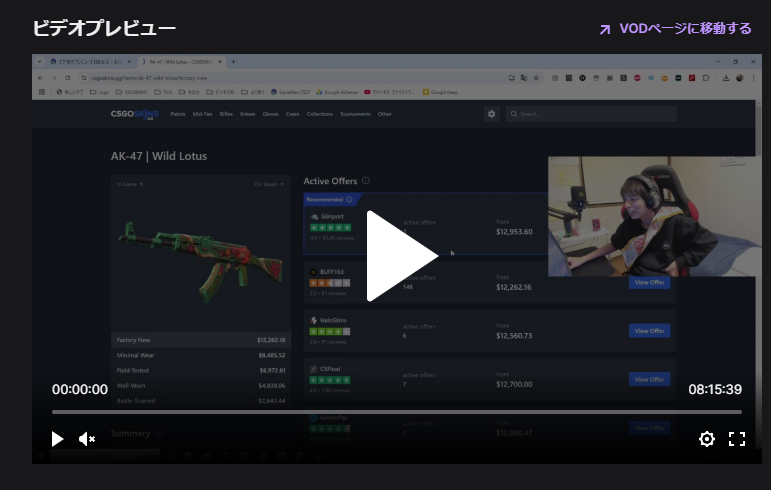Select the Collections menu in the video's site nav
Viewport: 771px width, 490px height.
(320, 114)
